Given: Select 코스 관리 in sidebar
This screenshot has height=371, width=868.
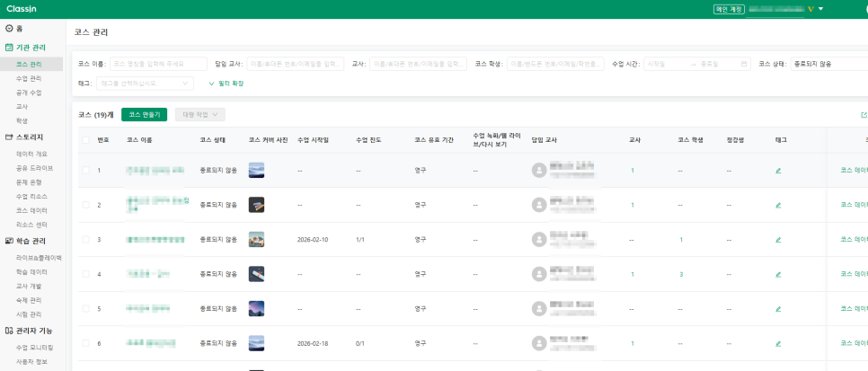Looking at the screenshot, I should pyautogui.click(x=29, y=65).
